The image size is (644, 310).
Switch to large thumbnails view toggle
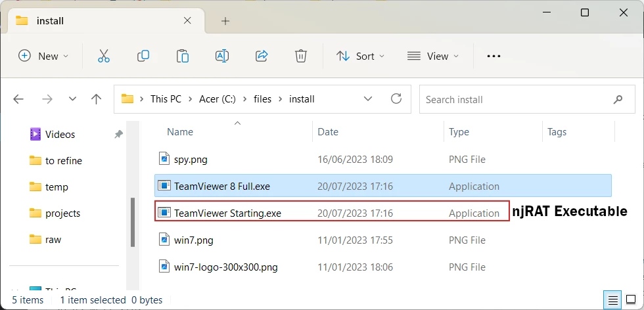coord(632,300)
